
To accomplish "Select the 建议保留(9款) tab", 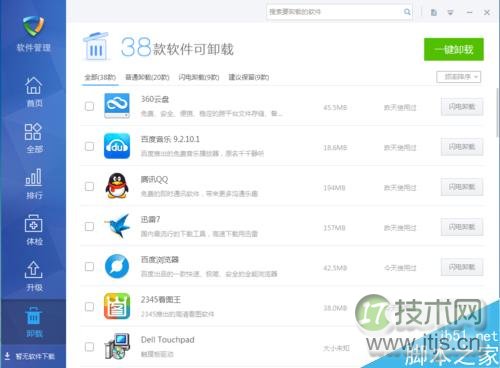I will tap(249, 77).
